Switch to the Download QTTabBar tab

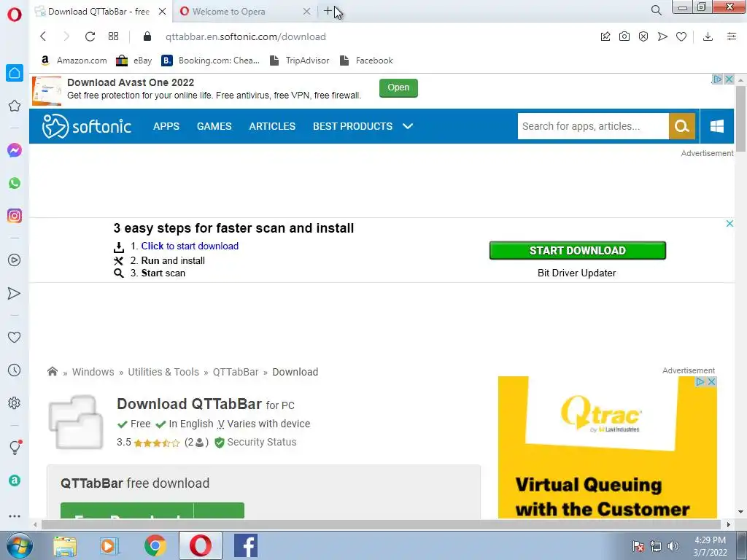(x=98, y=12)
